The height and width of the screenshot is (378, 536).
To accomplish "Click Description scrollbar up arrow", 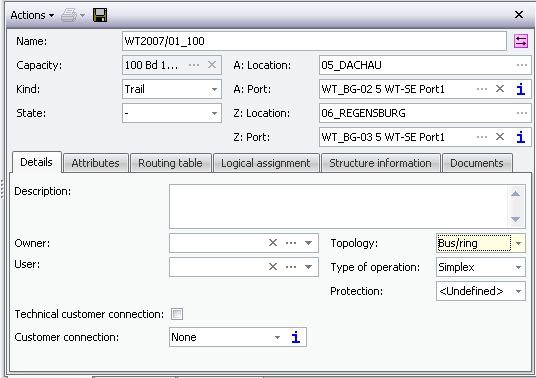I will pyautogui.click(x=515, y=194).
